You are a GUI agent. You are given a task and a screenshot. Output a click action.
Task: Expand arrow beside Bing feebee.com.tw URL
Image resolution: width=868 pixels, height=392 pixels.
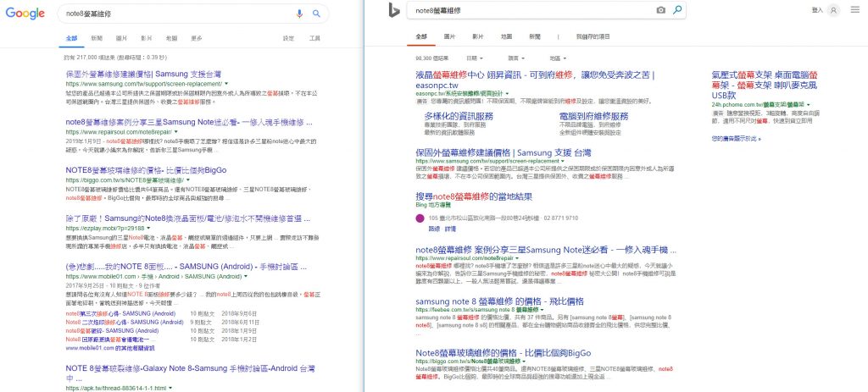point(541,310)
